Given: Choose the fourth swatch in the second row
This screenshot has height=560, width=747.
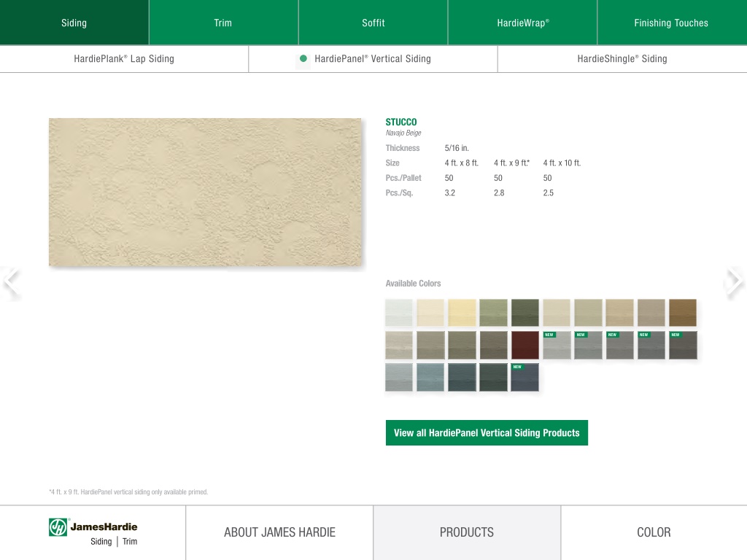Looking at the screenshot, I should point(494,345).
